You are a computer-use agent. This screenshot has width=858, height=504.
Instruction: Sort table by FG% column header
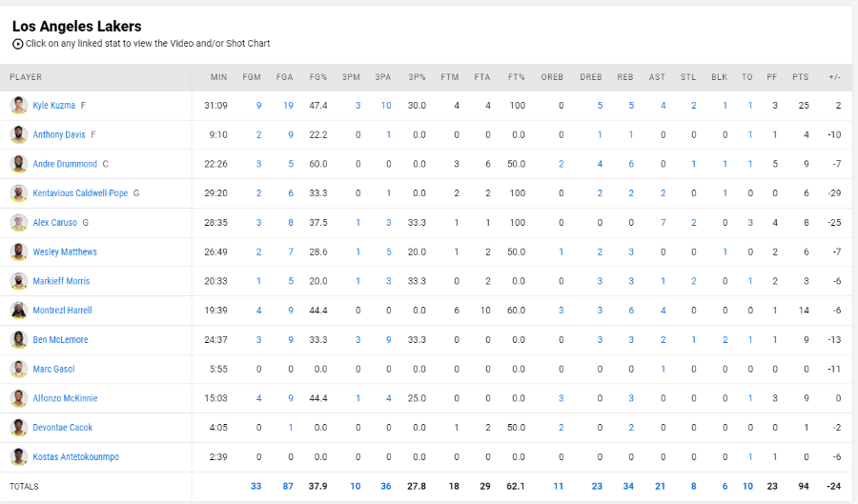[317, 77]
